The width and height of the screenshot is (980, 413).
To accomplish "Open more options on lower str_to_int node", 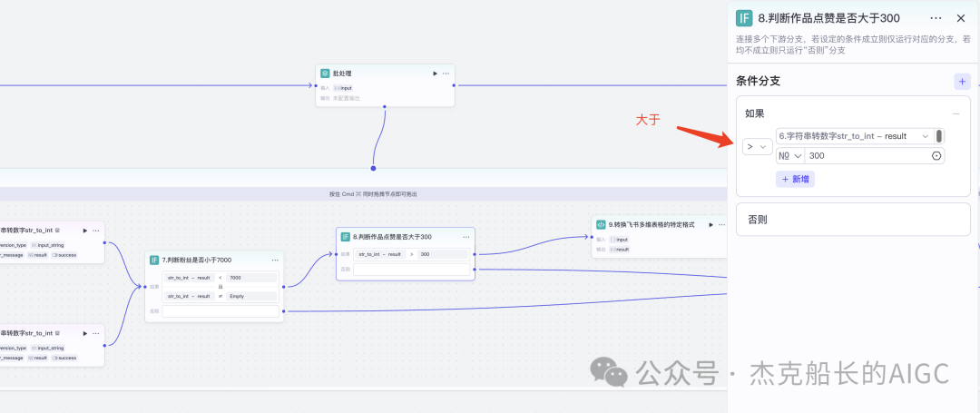I will 95,334.
